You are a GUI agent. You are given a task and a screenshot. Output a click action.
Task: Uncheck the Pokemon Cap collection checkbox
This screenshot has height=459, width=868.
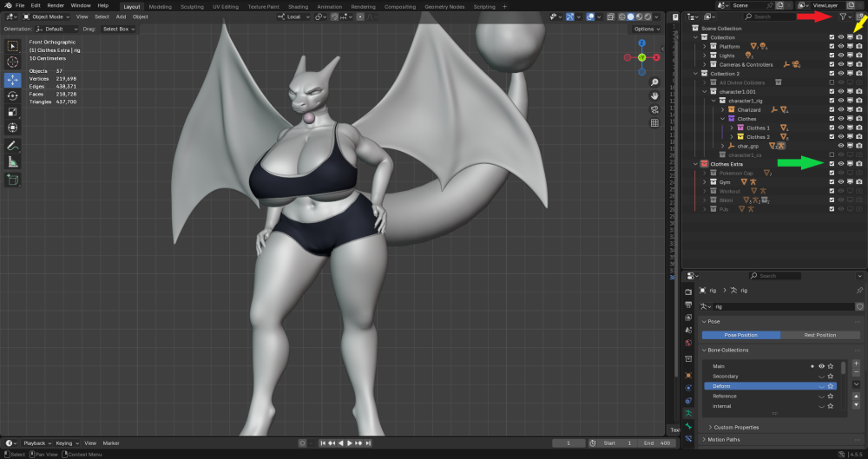(x=832, y=173)
